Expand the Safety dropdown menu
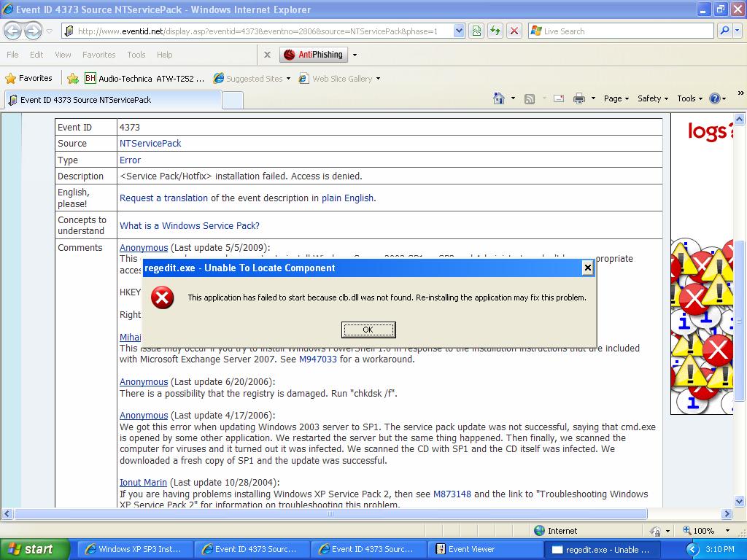 653,98
